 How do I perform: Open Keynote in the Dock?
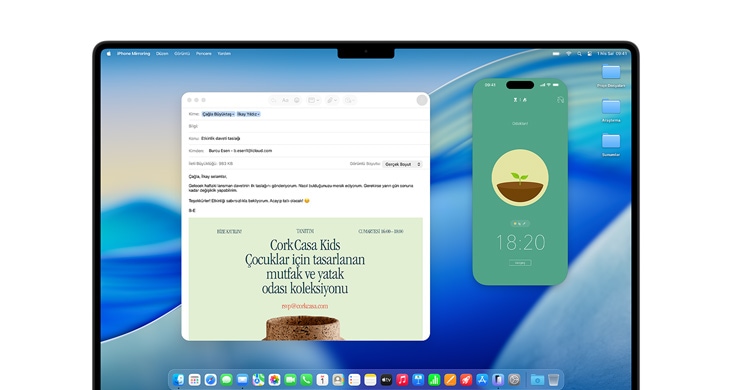coord(418,380)
